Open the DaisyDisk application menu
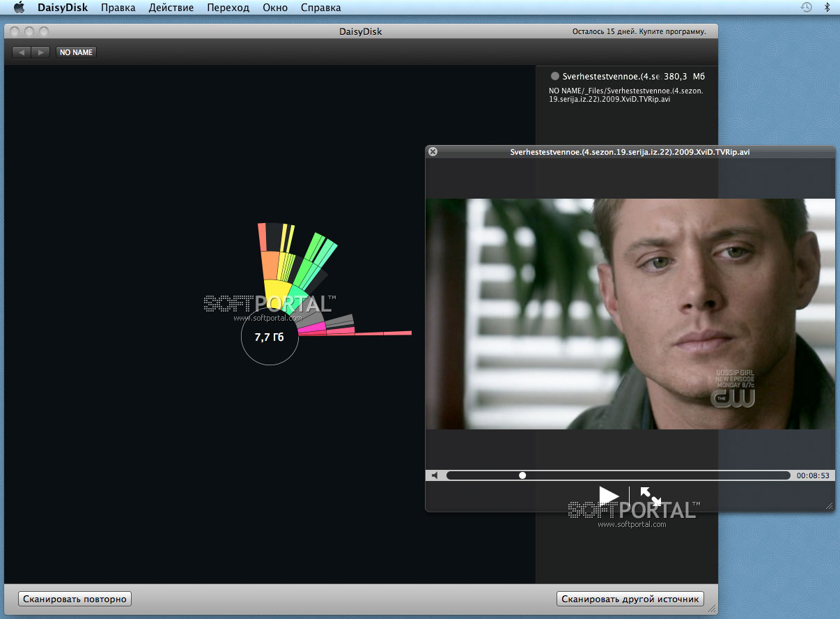The width and height of the screenshot is (840, 619). 62,8
